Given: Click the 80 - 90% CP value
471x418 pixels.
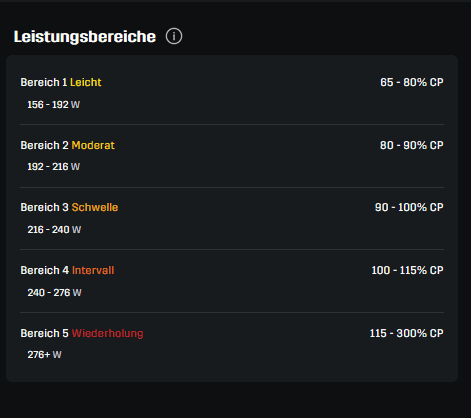Looking at the screenshot, I should click(x=412, y=145).
